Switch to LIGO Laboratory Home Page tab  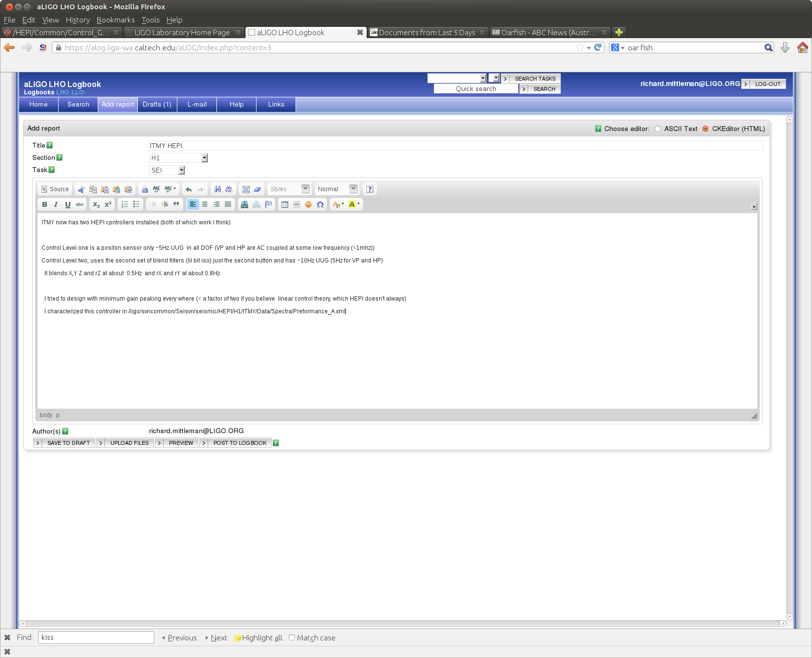(x=183, y=32)
